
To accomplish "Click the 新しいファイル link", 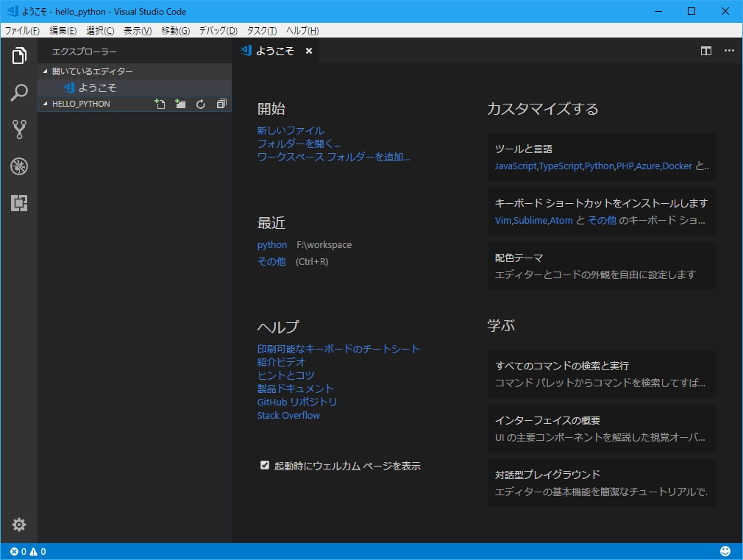I will pos(291,130).
